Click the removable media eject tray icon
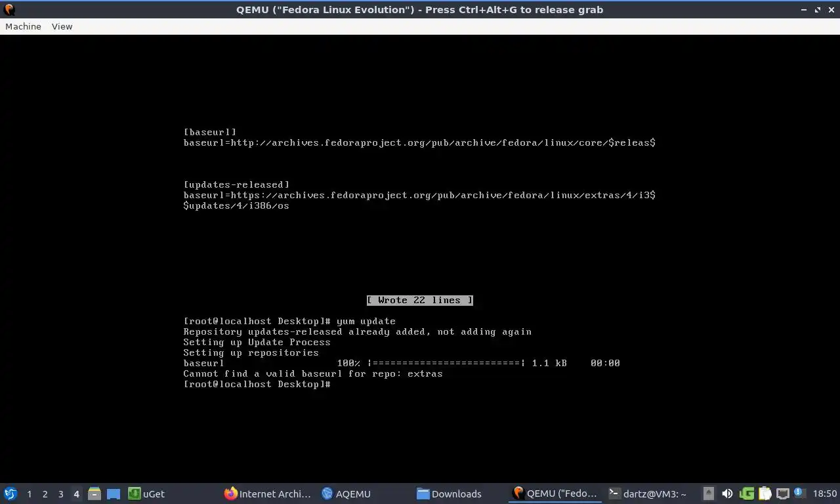This screenshot has width=840, height=504. click(709, 493)
